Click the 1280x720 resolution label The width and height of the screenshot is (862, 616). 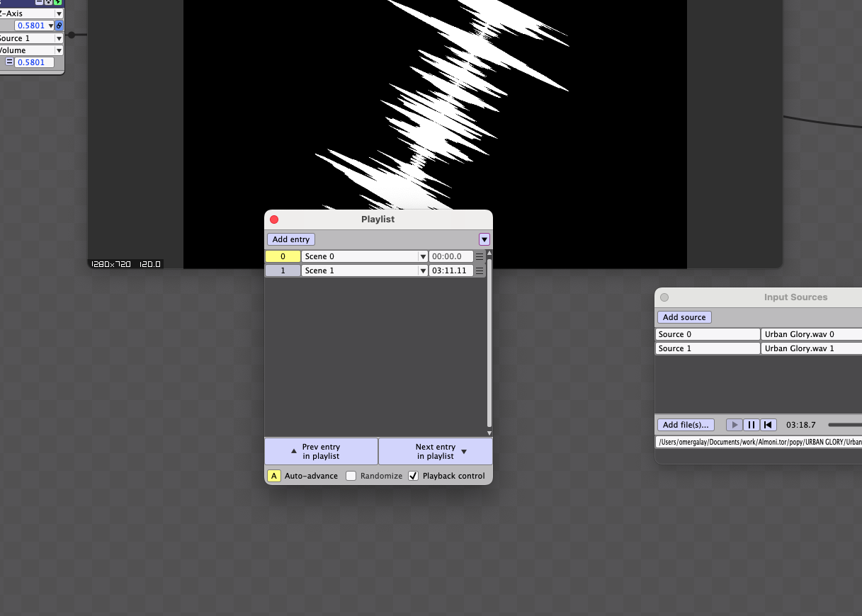pyautogui.click(x=113, y=264)
